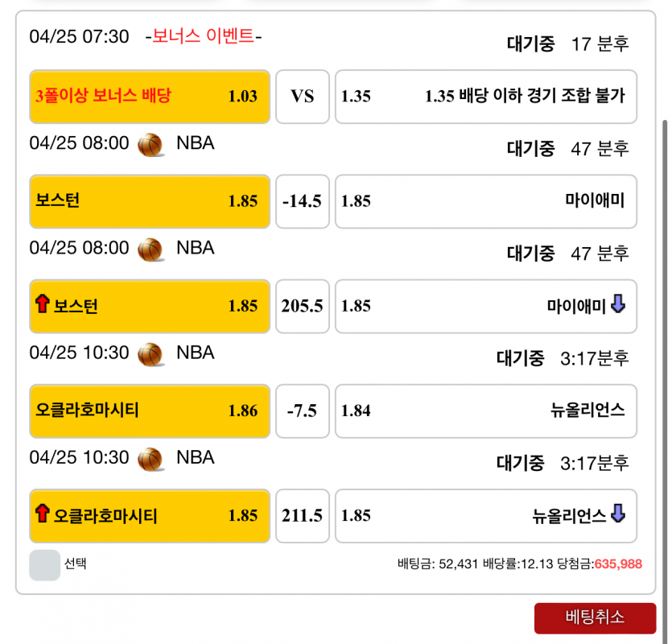
Task: Click the basketball icon on the 08:00 handicap row
Action: point(150,144)
